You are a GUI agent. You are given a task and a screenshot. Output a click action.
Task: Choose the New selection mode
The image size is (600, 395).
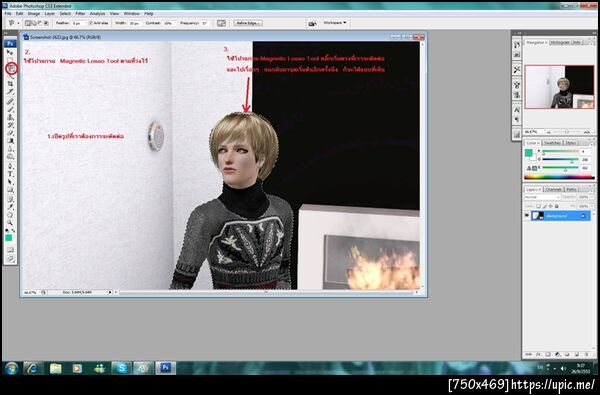(x=28, y=23)
